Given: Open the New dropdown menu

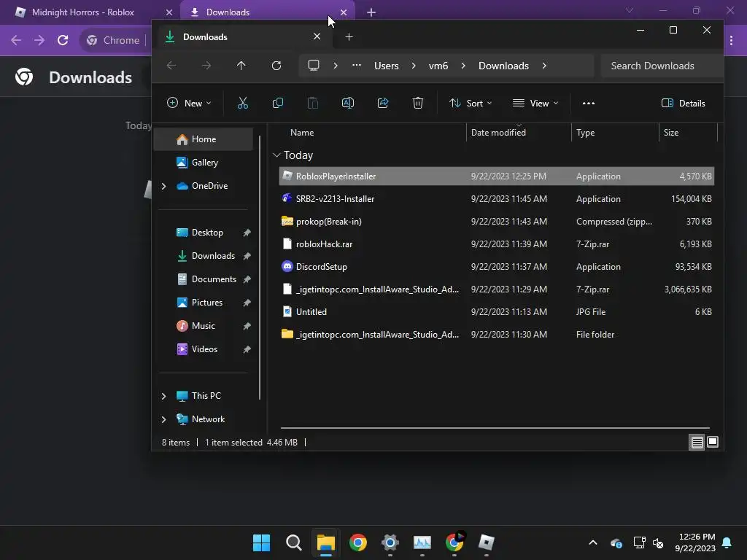Looking at the screenshot, I should coord(189,103).
